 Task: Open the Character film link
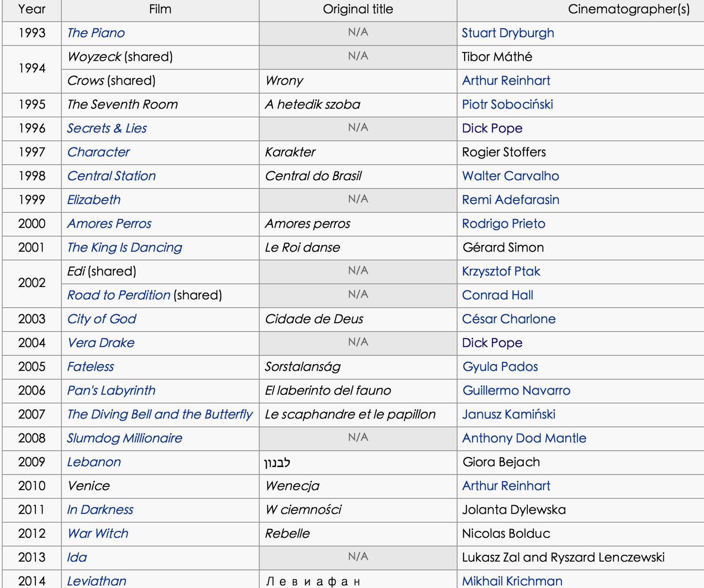pos(98,152)
